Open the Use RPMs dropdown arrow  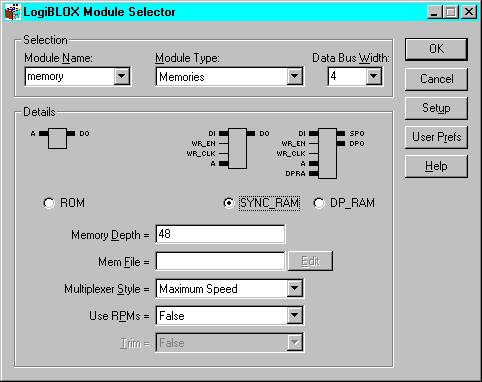coord(295,316)
